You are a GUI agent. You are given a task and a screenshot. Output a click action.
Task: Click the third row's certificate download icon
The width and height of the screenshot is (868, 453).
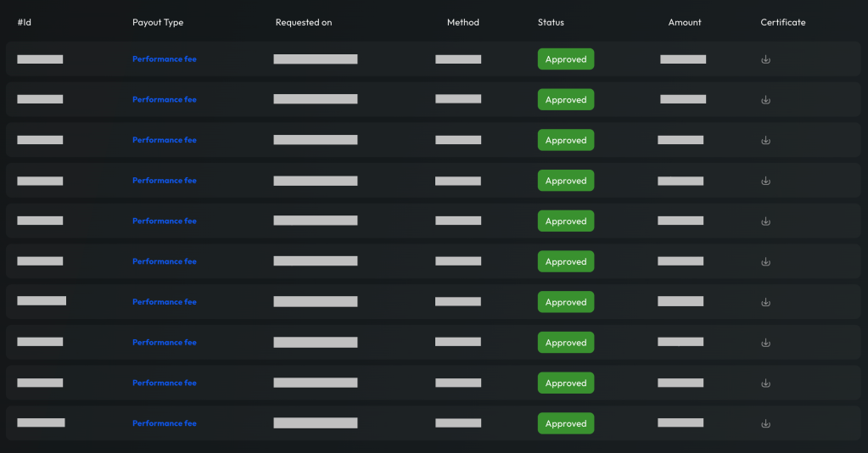765,140
